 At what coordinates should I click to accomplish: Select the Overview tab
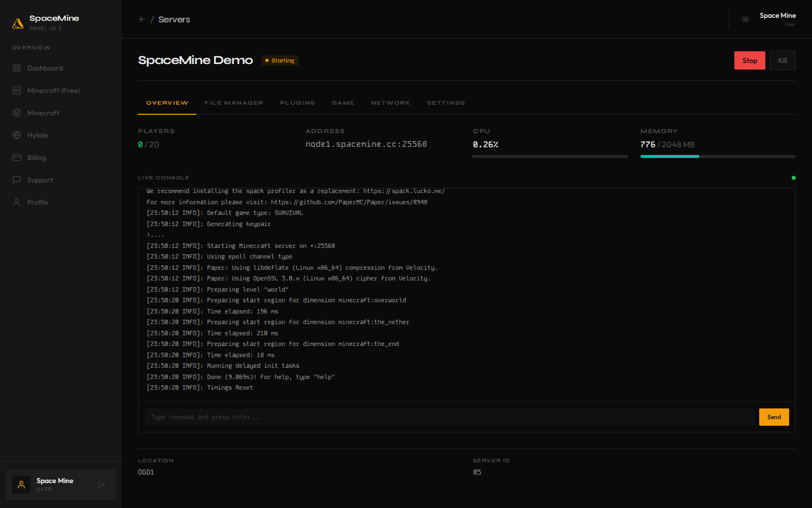click(x=167, y=103)
